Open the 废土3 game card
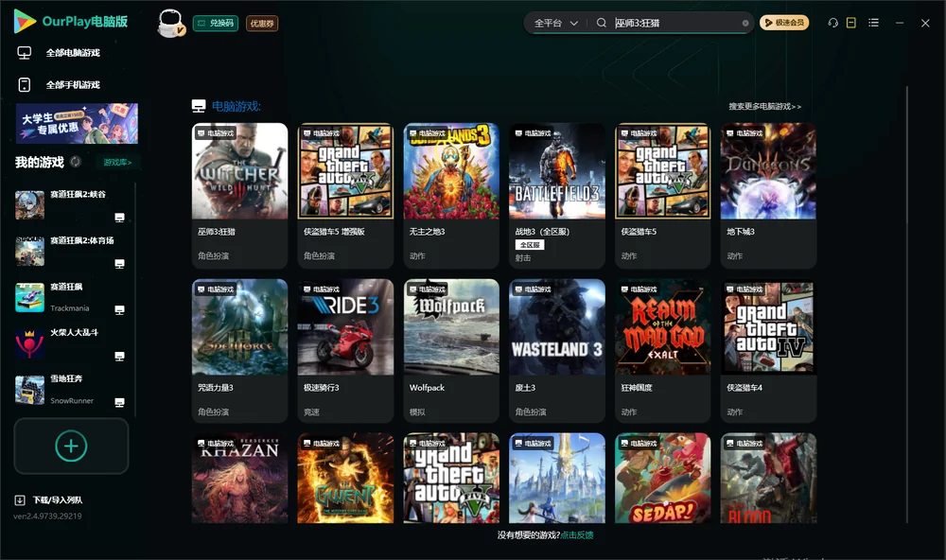 [557, 351]
